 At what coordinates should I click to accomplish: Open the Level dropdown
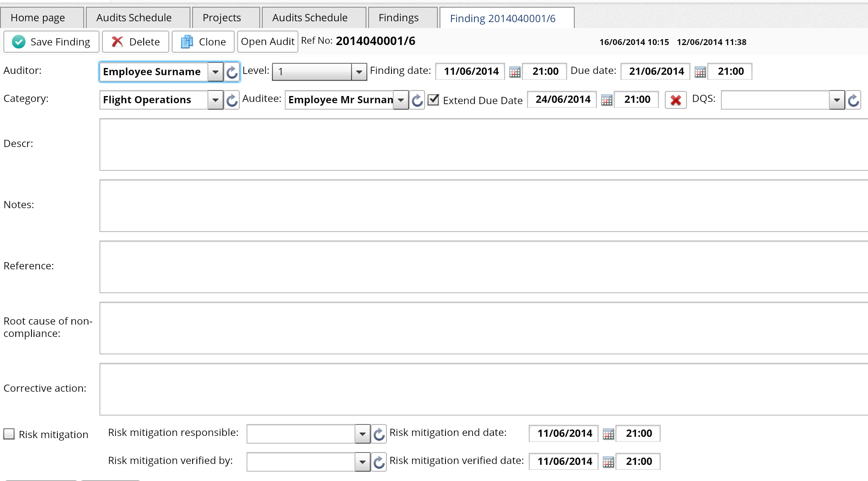coord(359,72)
